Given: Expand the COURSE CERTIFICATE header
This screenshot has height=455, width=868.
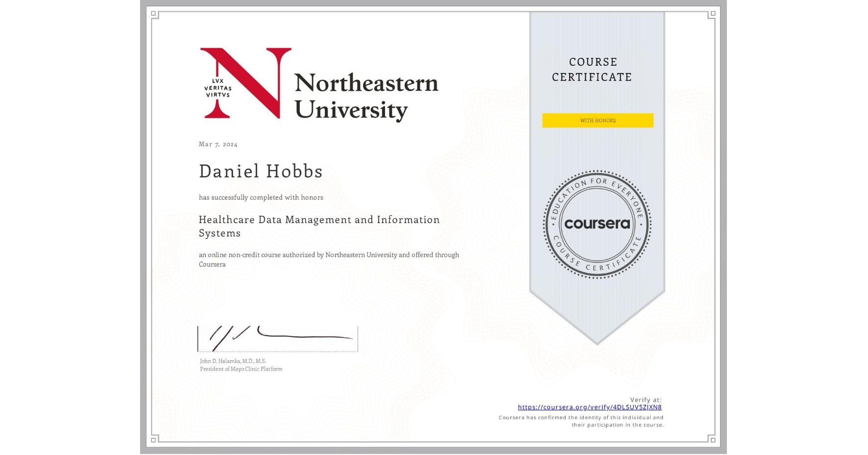Looking at the screenshot, I should 592,70.
